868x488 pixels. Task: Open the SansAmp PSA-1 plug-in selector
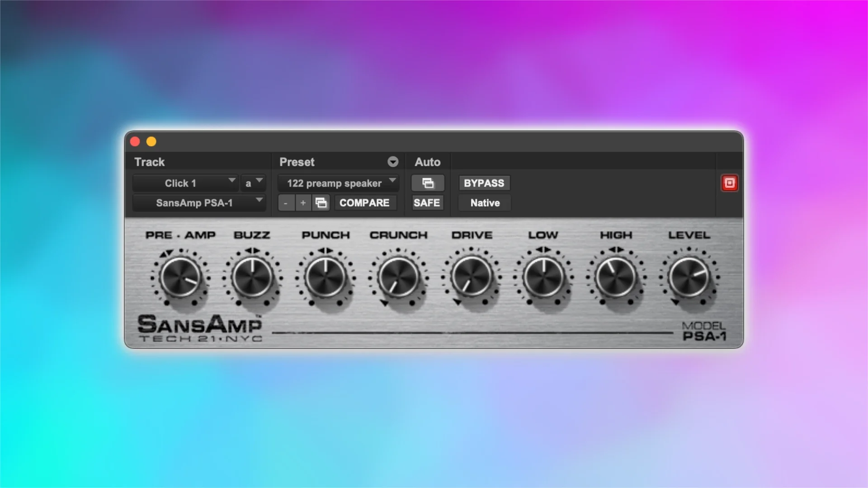(199, 203)
